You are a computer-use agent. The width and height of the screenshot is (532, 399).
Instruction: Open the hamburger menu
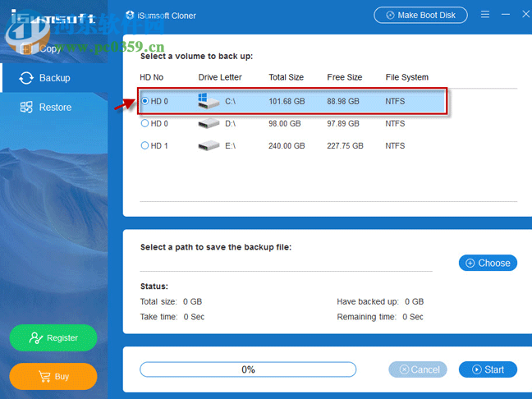[x=485, y=14]
